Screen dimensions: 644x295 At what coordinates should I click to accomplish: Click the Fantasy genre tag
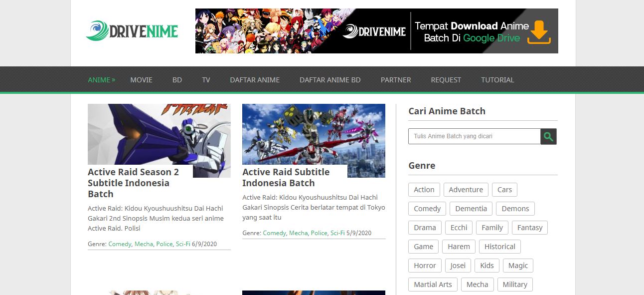pyautogui.click(x=529, y=228)
